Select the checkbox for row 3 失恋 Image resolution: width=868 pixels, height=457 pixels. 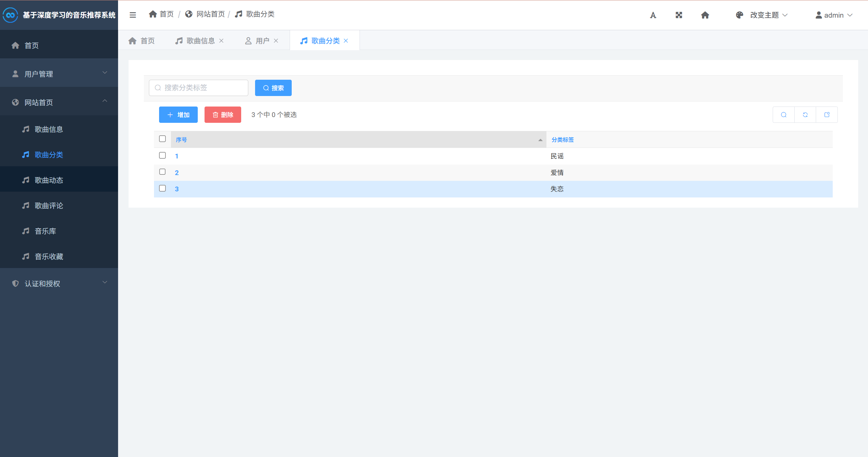point(162,188)
